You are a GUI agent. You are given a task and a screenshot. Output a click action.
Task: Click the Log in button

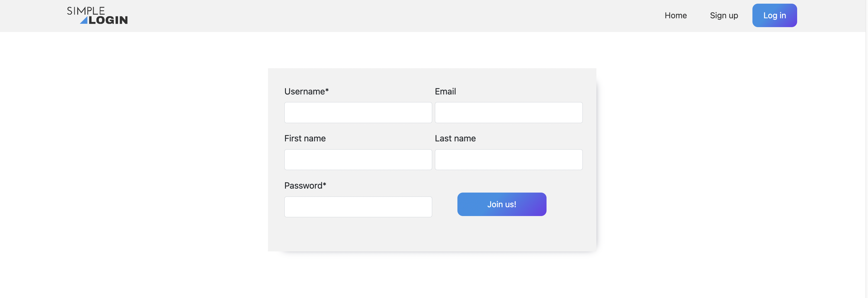point(774,15)
